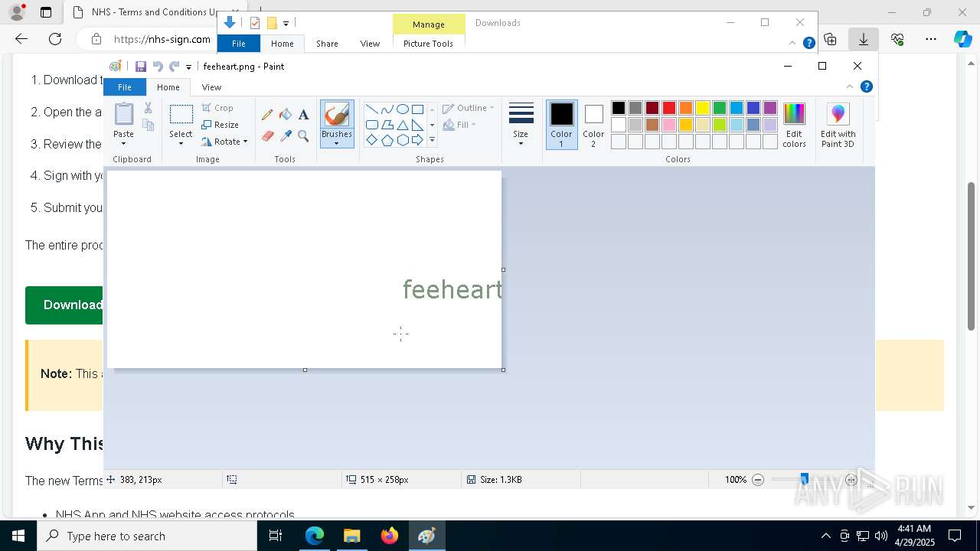The height and width of the screenshot is (551, 980).
Task: Select the Triangle shape
Action: coord(402,125)
